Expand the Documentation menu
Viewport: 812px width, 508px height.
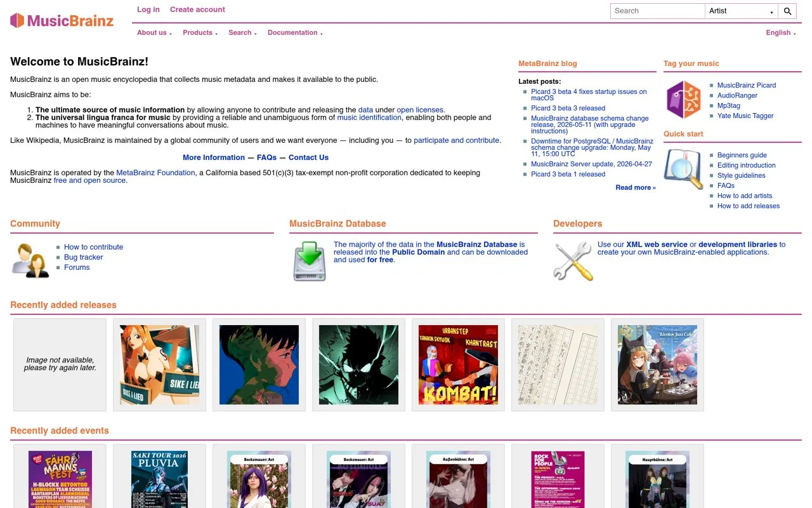pyautogui.click(x=295, y=32)
